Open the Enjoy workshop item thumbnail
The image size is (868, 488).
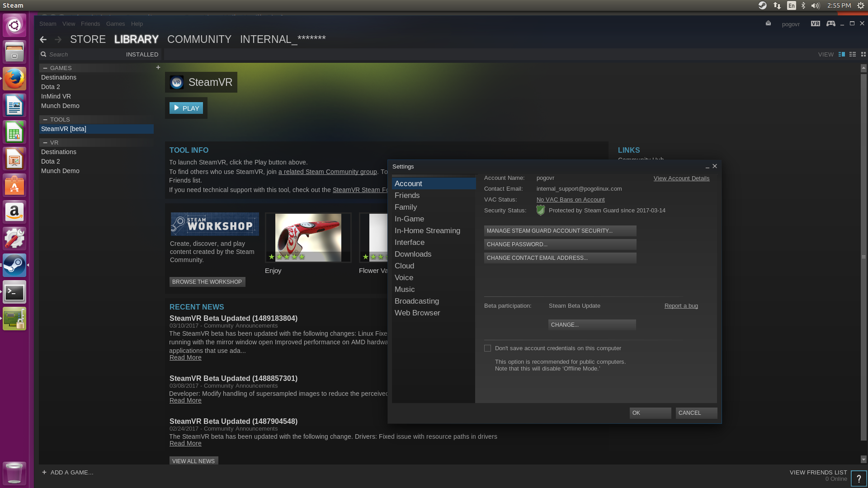308,238
